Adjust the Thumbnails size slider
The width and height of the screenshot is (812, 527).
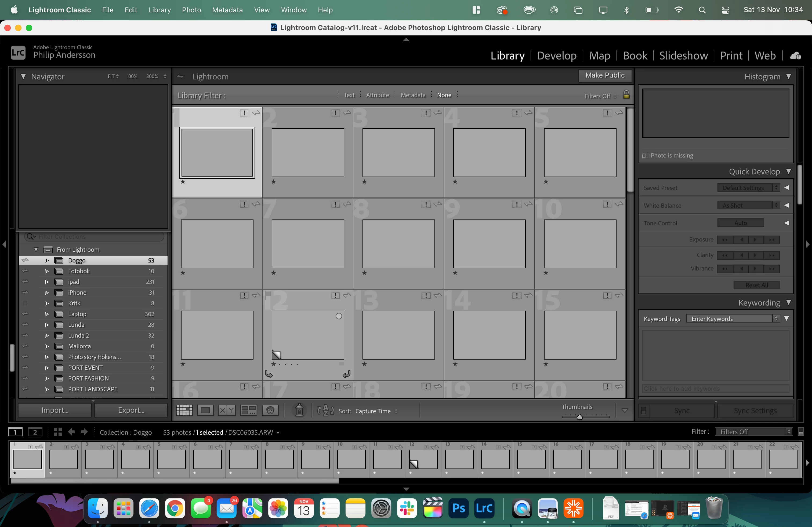(x=579, y=416)
